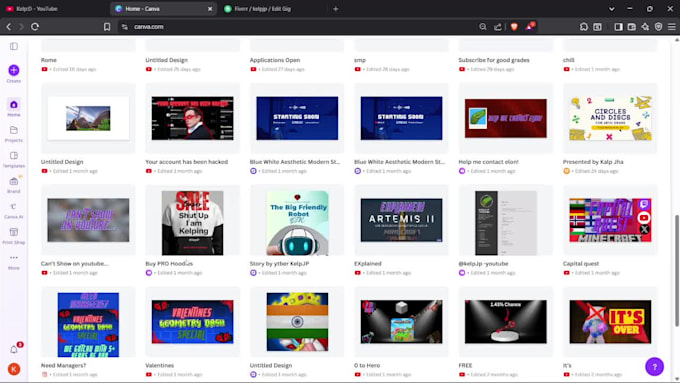Click 'Applications Open' design title

coord(275,60)
